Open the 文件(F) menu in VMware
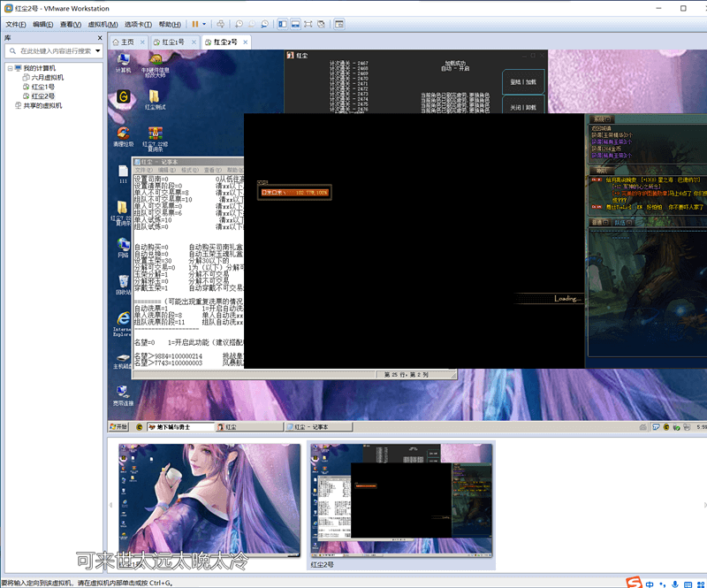 click(16, 25)
